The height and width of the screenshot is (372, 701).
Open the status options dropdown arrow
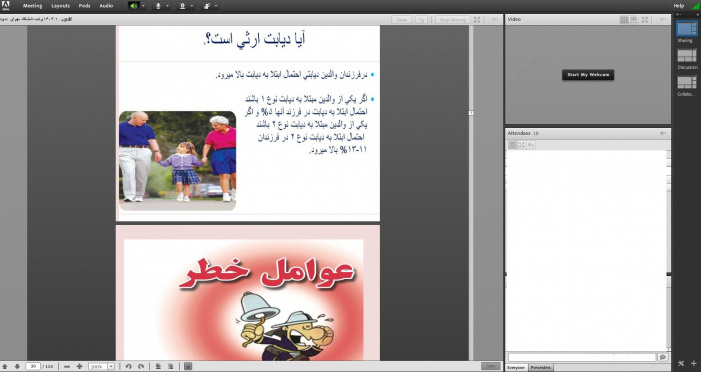pos(216,6)
